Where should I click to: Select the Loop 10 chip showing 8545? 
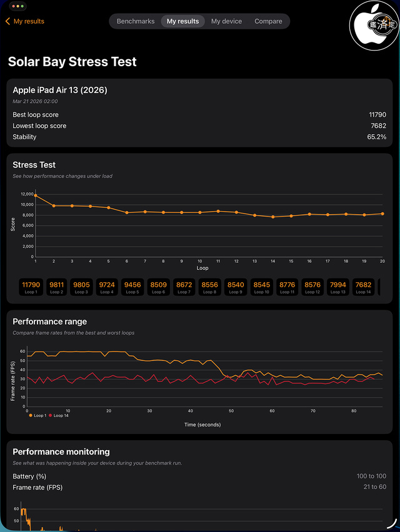(x=261, y=287)
